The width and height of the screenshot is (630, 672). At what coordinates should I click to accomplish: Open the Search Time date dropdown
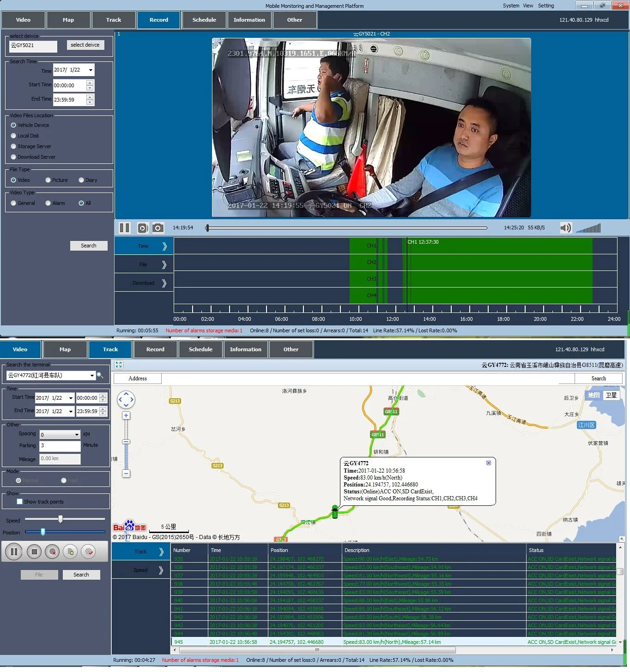tap(91, 70)
